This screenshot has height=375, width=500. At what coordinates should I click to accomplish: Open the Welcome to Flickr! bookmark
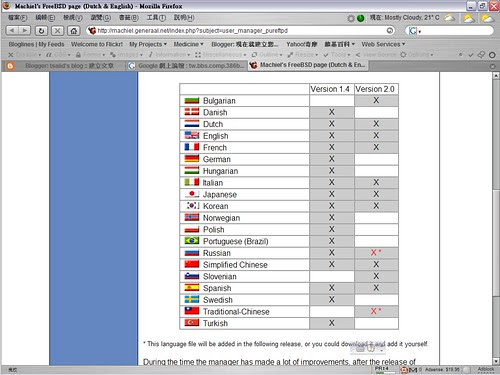(x=97, y=44)
